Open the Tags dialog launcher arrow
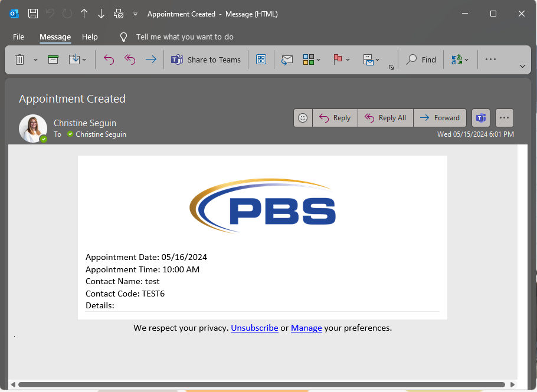The height and width of the screenshot is (392, 537). pos(391,67)
